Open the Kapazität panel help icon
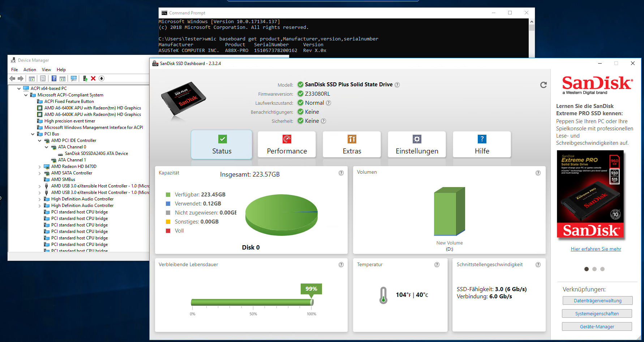 point(341,173)
